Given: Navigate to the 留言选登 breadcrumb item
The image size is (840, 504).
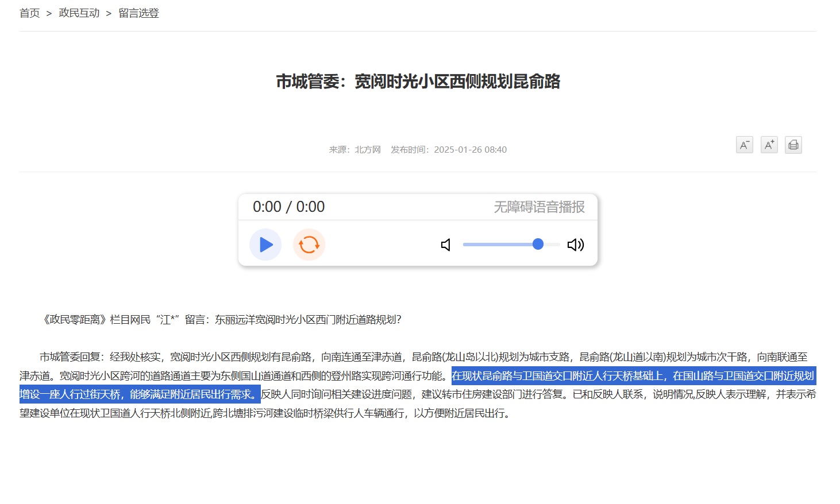Looking at the screenshot, I should click(x=138, y=13).
